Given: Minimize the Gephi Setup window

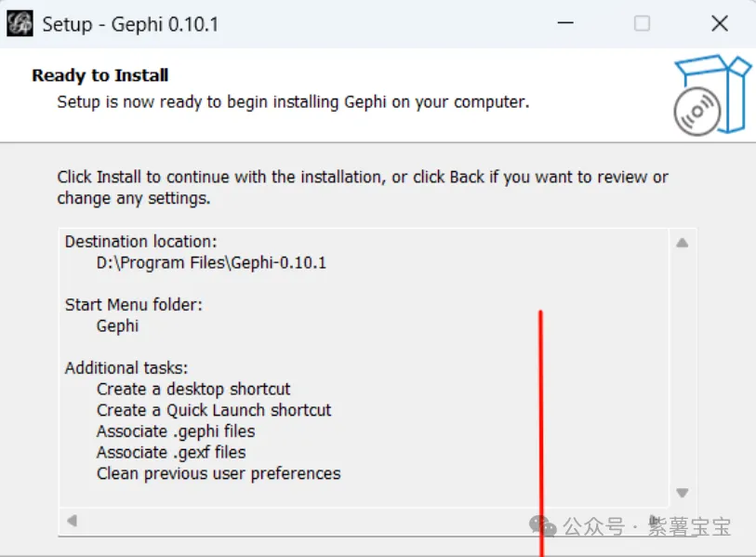Looking at the screenshot, I should pyautogui.click(x=564, y=24).
